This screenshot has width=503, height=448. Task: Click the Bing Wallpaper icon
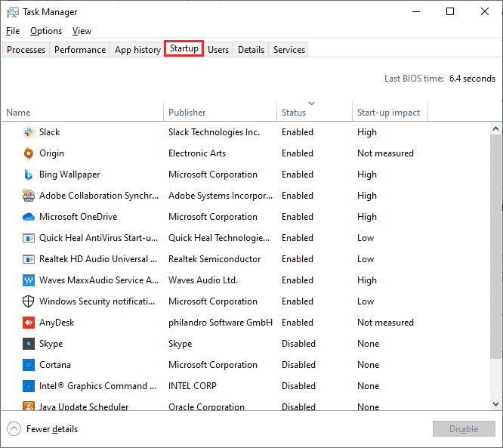point(29,175)
